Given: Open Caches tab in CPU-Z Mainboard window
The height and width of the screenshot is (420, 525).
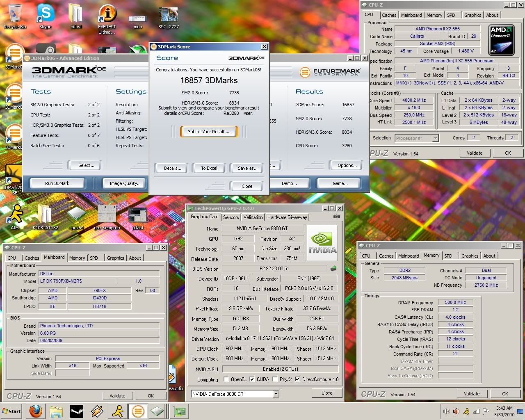Looking at the screenshot, I should tap(32, 258).
